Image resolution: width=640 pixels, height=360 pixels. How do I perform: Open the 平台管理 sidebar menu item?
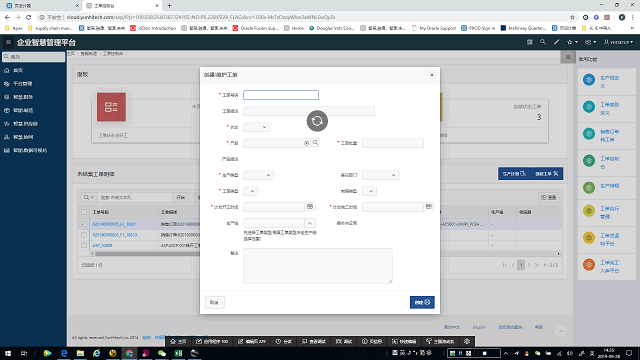[x=23, y=84]
